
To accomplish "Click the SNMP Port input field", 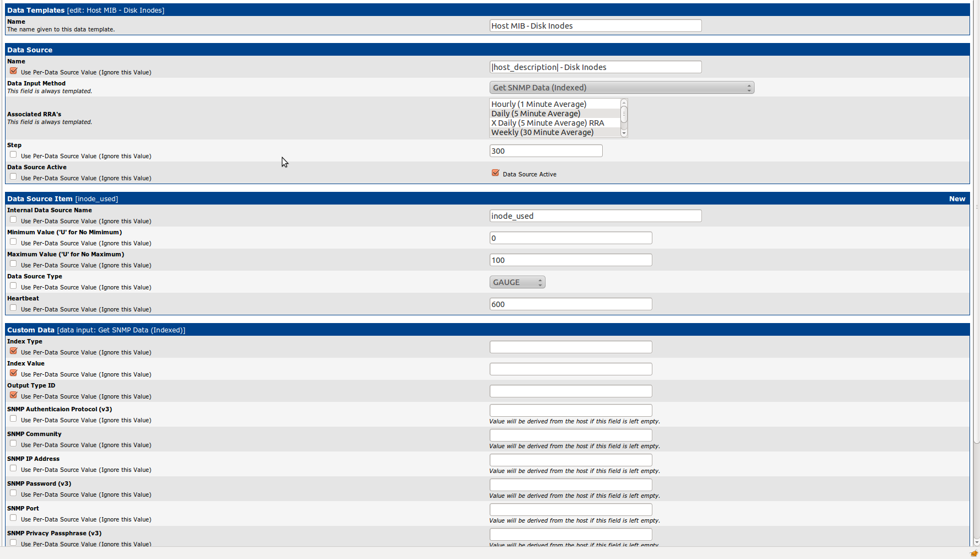I will coord(571,510).
